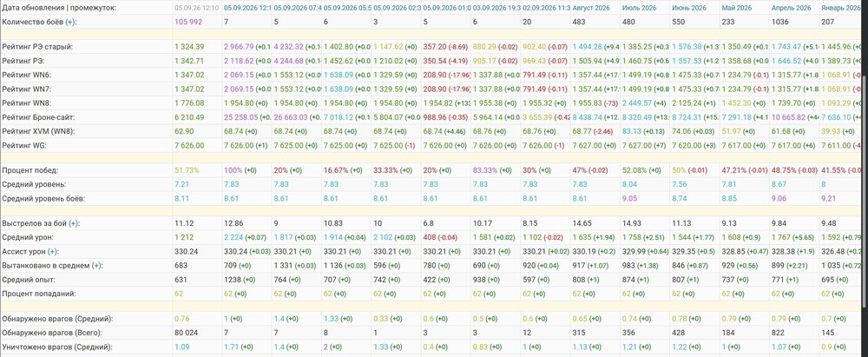This screenshot has height=357, width=868.
Task: Click the average experience value 1238
Action: [x=232, y=280]
